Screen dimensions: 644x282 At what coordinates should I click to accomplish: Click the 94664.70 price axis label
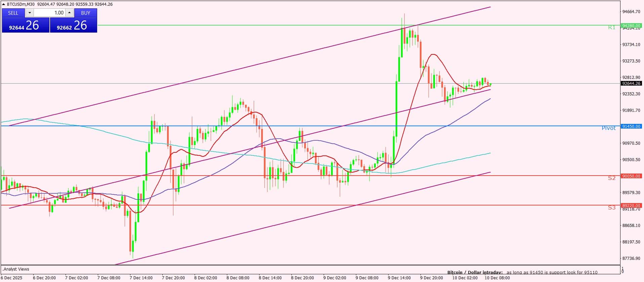click(x=631, y=11)
